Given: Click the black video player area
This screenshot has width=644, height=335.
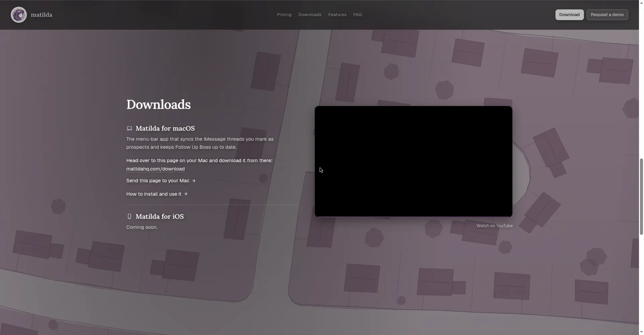Looking at the screenshot, I should click(x=414, y=161).
